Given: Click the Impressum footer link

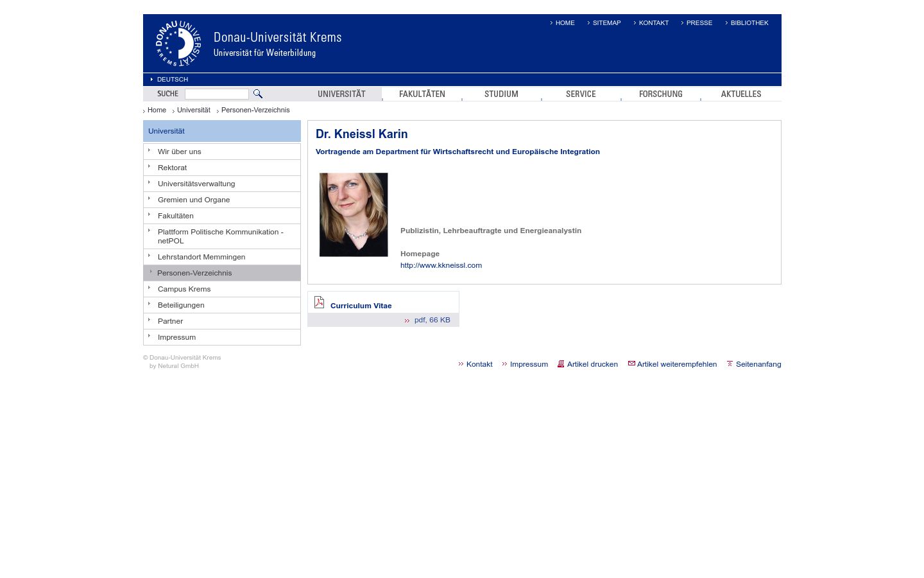Looking at the screenshot, I should coord(529,364).
